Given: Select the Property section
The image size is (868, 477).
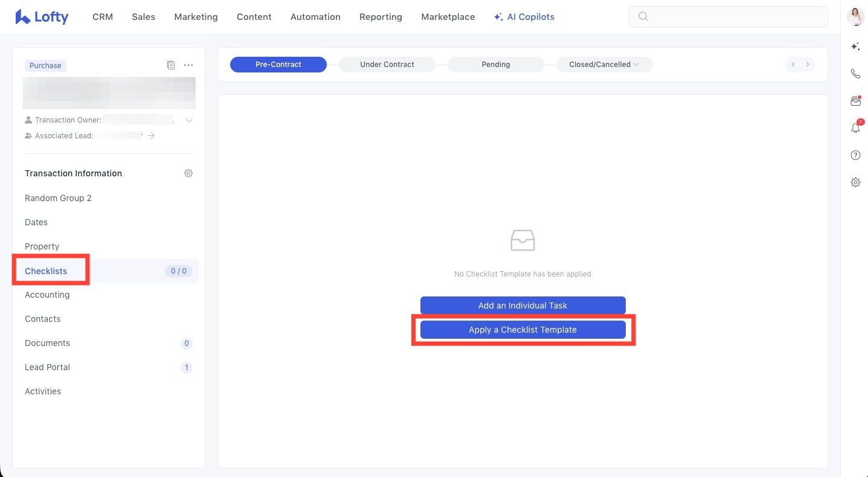Looking at the screenshot, I should pos(42,246).
